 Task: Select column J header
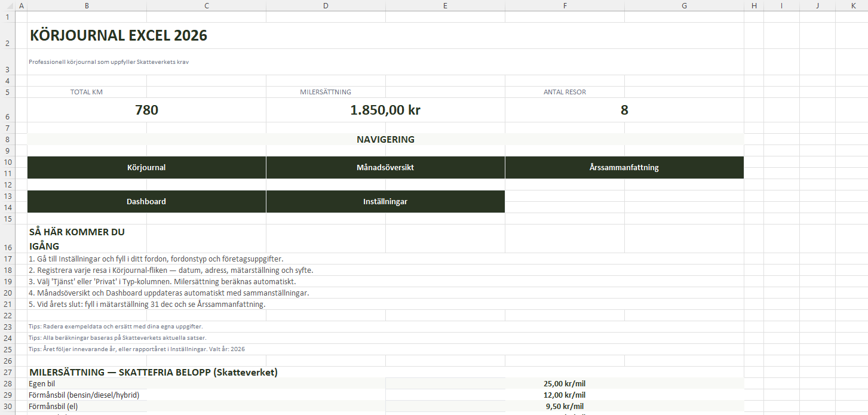tap(818, 5)
